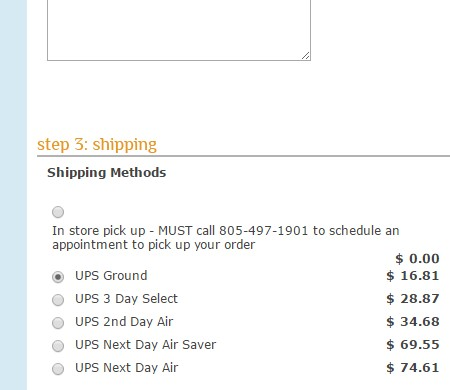Screen dimensions: 450x390
Task: Click the $ 16.81 shipping price
Action: 413,276
